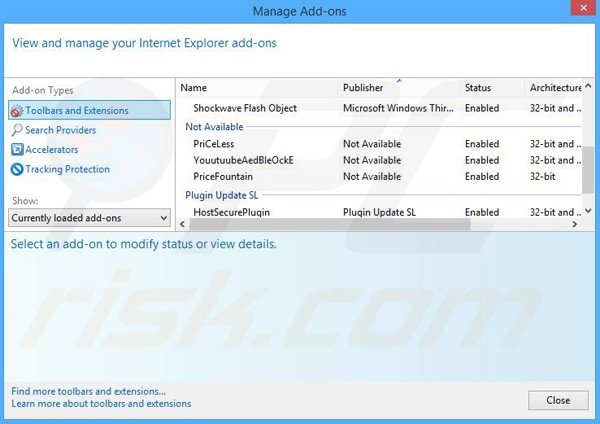Sort list by Publisher column header
The image size is (600, 424).
point(398,88)
